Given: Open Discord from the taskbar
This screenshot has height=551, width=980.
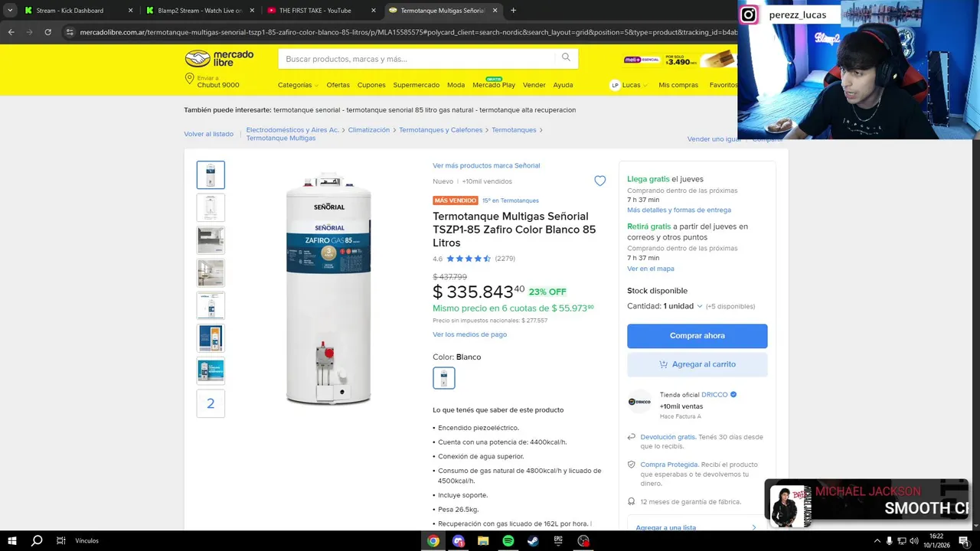Looking at the screenshot, I should [x=459, y=540].
